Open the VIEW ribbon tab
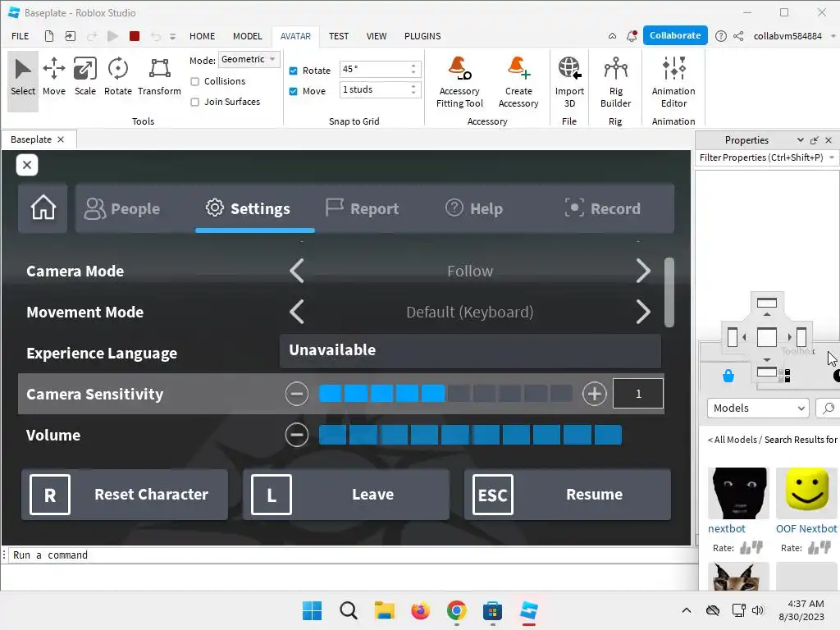Screen dimensions: 840x630 click(x=377, y=36)
